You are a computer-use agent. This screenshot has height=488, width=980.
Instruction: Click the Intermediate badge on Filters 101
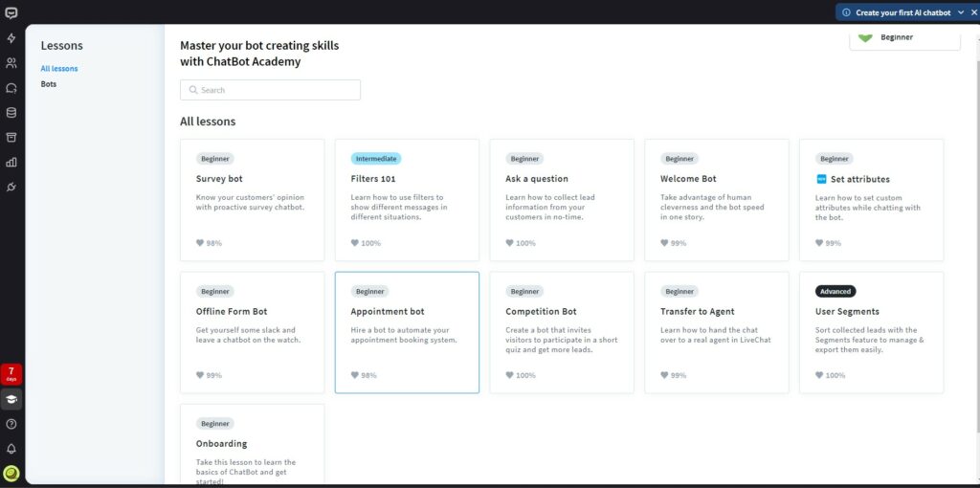pos(375,159)
